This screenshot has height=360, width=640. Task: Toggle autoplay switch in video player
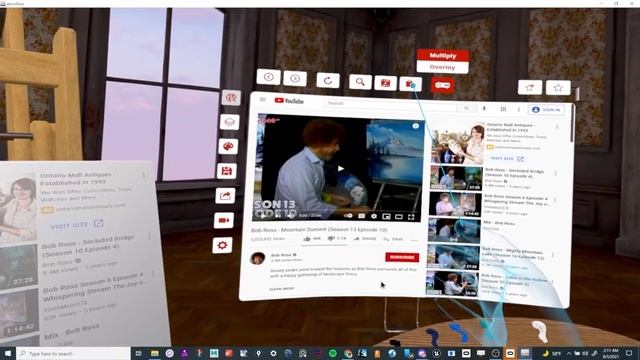348,216
